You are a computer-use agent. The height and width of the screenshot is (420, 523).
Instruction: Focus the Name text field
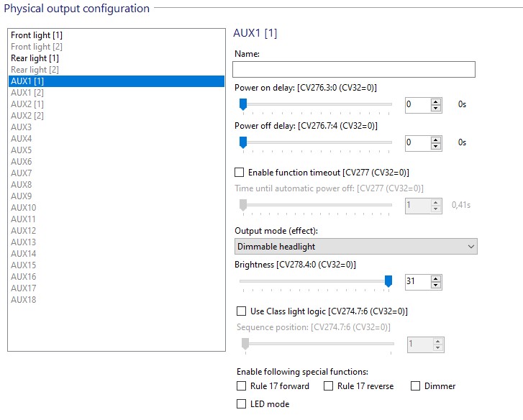(x=354, y=69)
